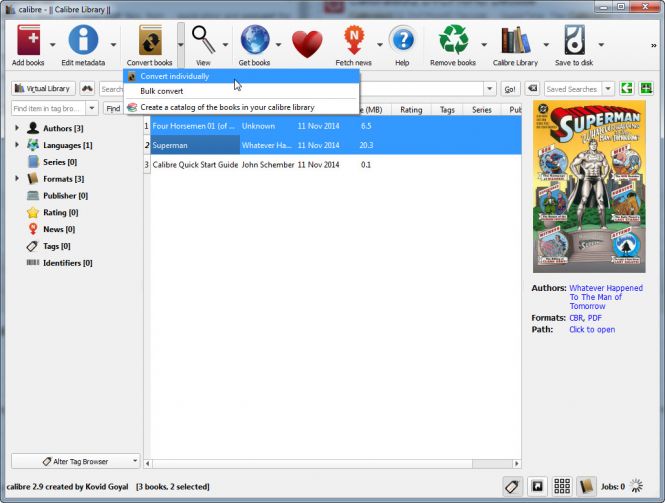Click the 'Click to open' path link

[x=592, y=329]
